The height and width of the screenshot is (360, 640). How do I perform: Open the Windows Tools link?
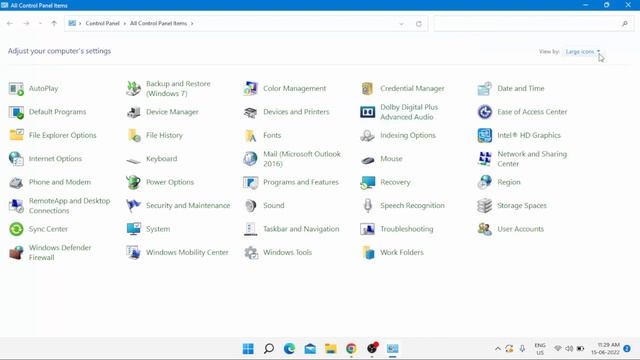click(287, 253)
